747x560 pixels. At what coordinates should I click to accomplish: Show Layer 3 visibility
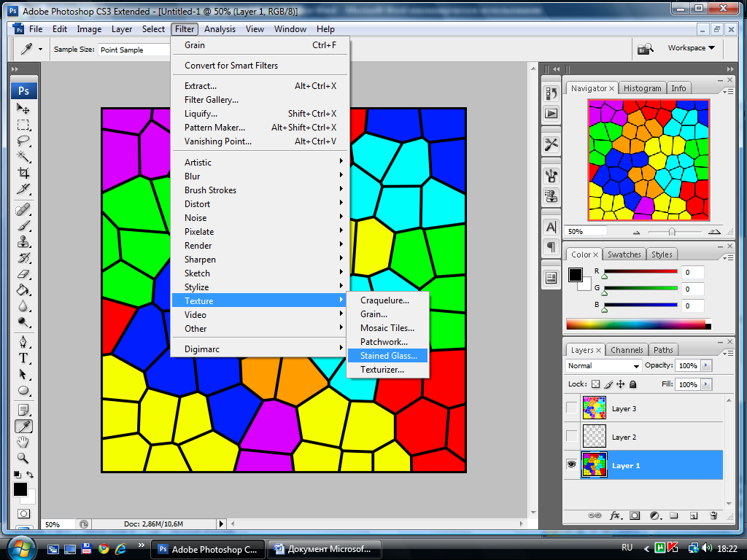[x=571, y=408]
